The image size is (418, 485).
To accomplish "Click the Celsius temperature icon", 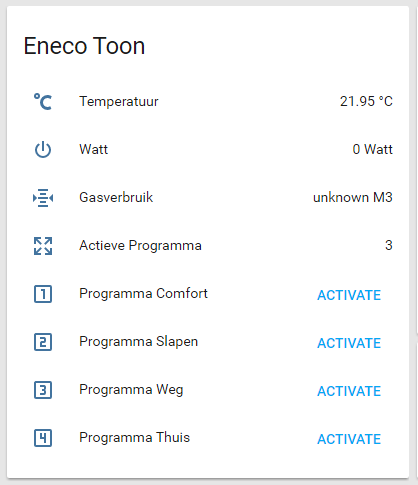I will 43,101.
